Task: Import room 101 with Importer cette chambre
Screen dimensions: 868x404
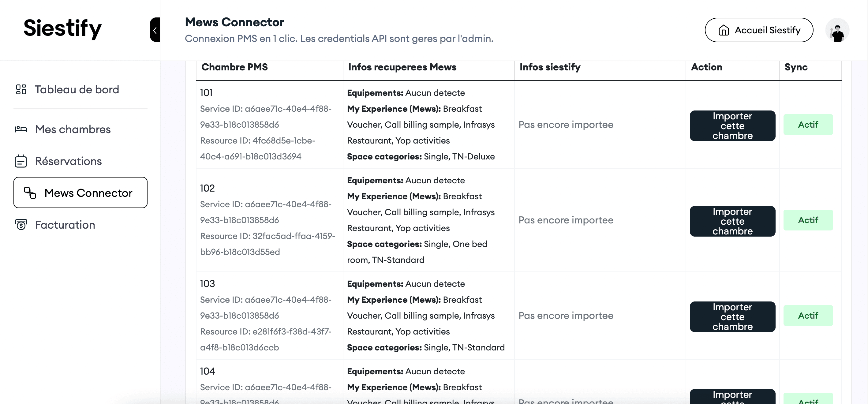Action: [x=732, y=126]
